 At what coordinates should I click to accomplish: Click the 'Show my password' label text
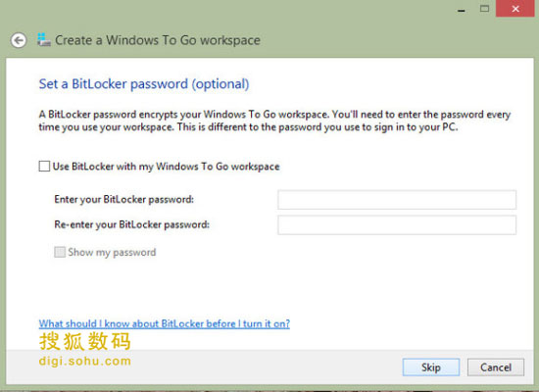pos(112,253)
